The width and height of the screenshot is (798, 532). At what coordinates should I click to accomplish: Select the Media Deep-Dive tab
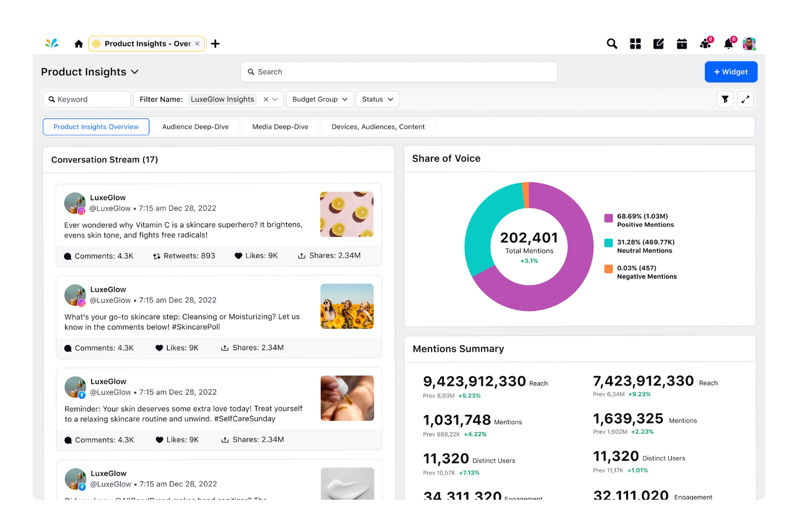pyautogui.click(x=280, y=127)
